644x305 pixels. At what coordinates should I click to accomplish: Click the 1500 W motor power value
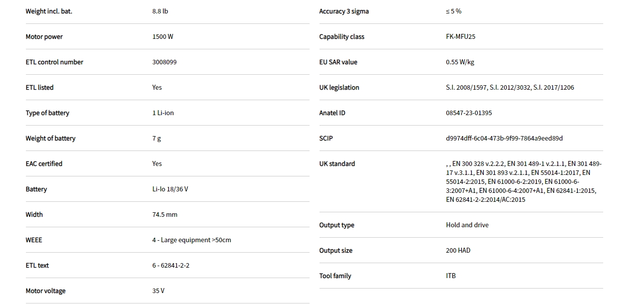pyautogui.click(x=163, y=37)
